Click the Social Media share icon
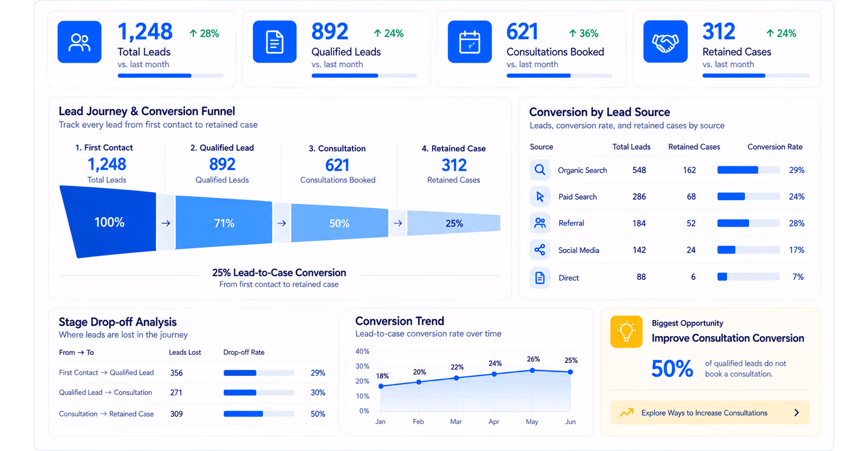 (x=540, y=250)
